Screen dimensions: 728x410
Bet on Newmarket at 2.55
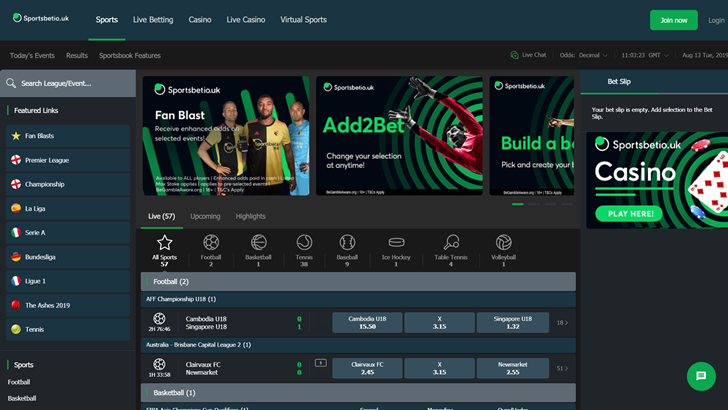tap(513, 368)
